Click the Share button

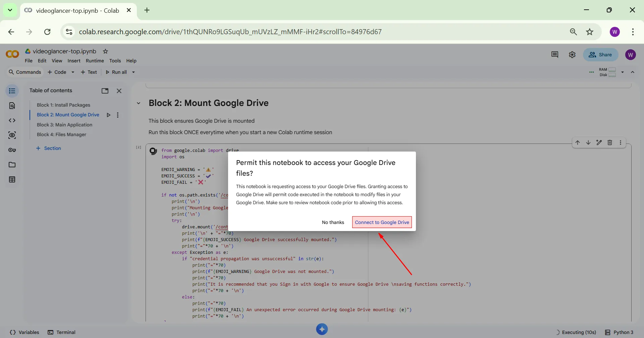click(600, 55)
